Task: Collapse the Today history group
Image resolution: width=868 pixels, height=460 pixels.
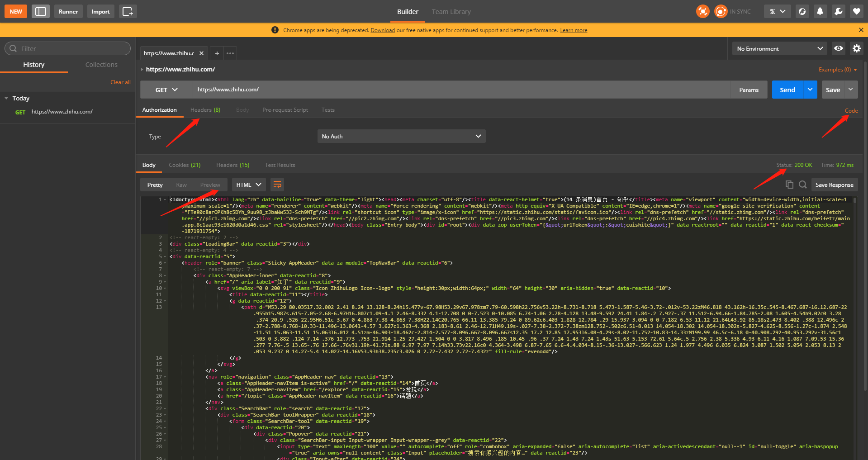Action: click(x=6, y=98)
